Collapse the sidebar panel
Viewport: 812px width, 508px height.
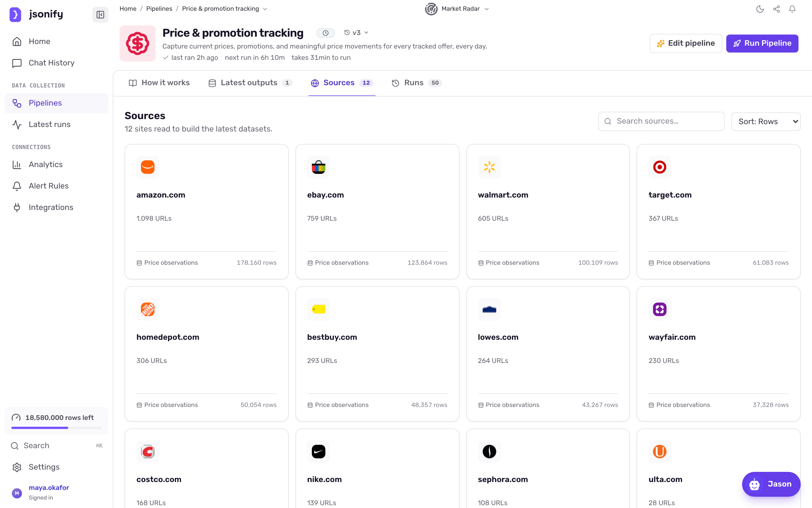coord(100,14)
